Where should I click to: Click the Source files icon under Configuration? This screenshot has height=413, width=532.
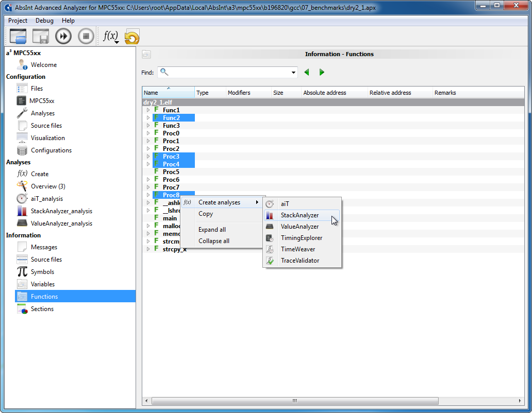pos(22,125)
